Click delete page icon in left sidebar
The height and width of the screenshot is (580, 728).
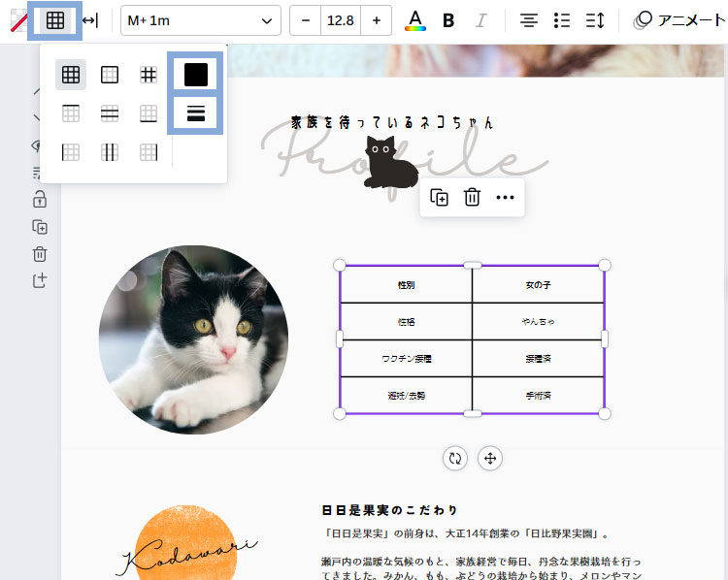40,254
